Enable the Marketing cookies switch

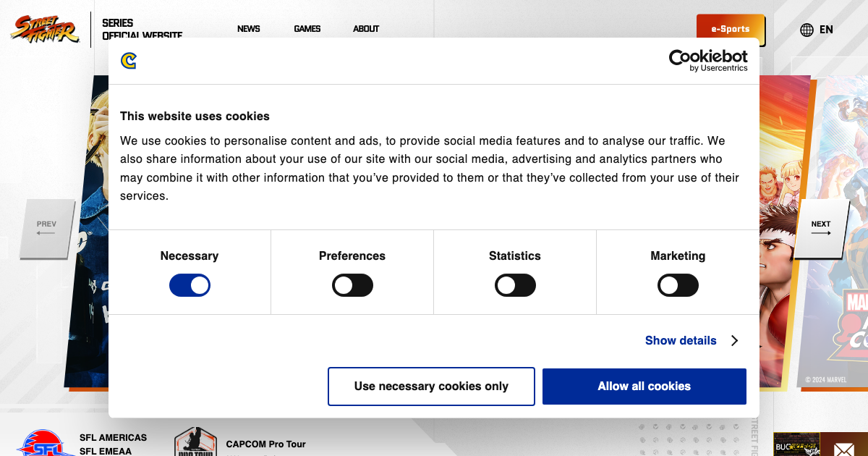click(x=678, y=285)
